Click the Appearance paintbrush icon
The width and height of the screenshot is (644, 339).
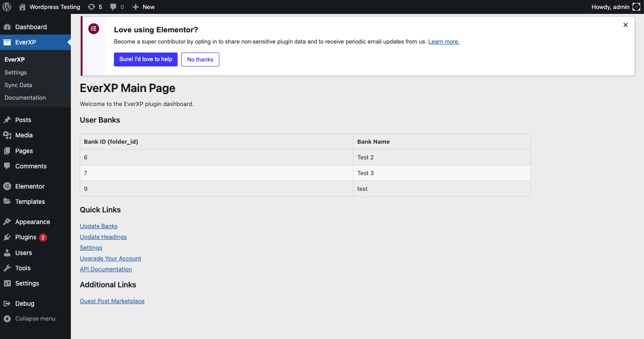click(7, 222)
